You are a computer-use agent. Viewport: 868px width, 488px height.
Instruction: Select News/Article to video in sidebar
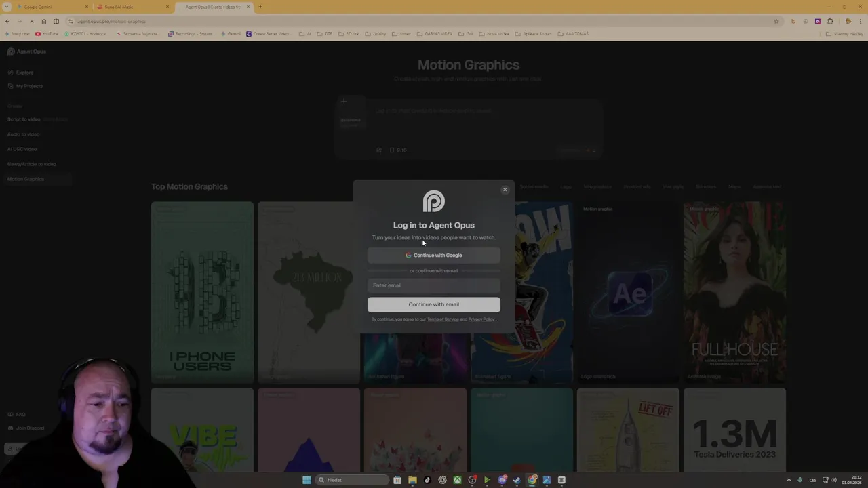pyautogui.click(x=32, y=164)
